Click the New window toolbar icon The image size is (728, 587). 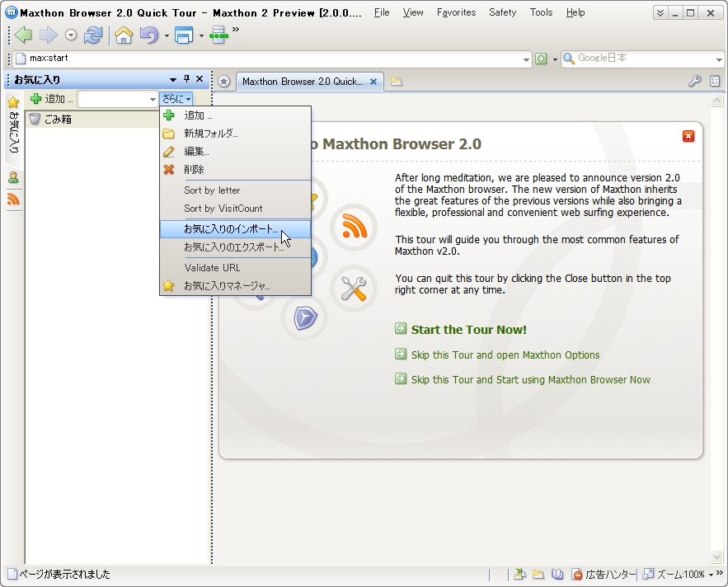(184, 35)
